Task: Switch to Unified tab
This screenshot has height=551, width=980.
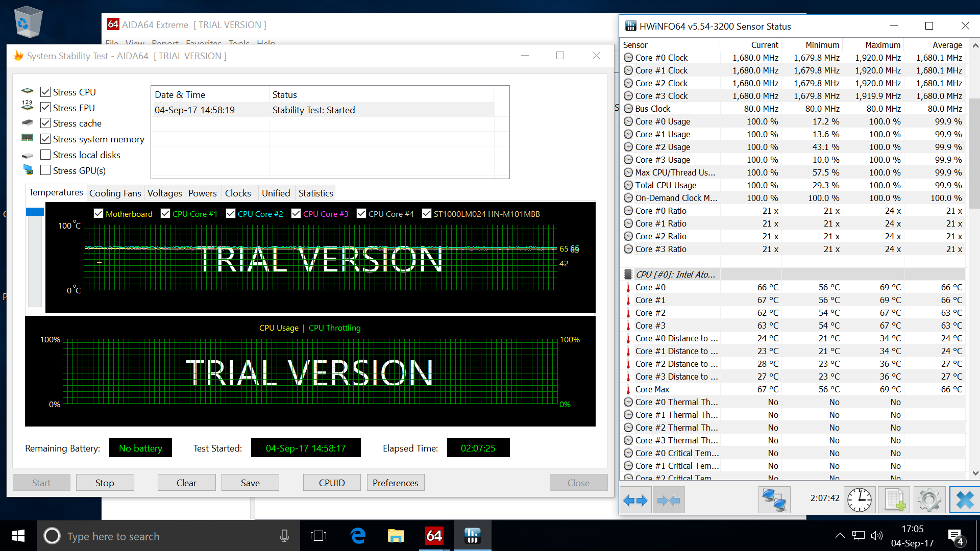Action: click(276, 193)
